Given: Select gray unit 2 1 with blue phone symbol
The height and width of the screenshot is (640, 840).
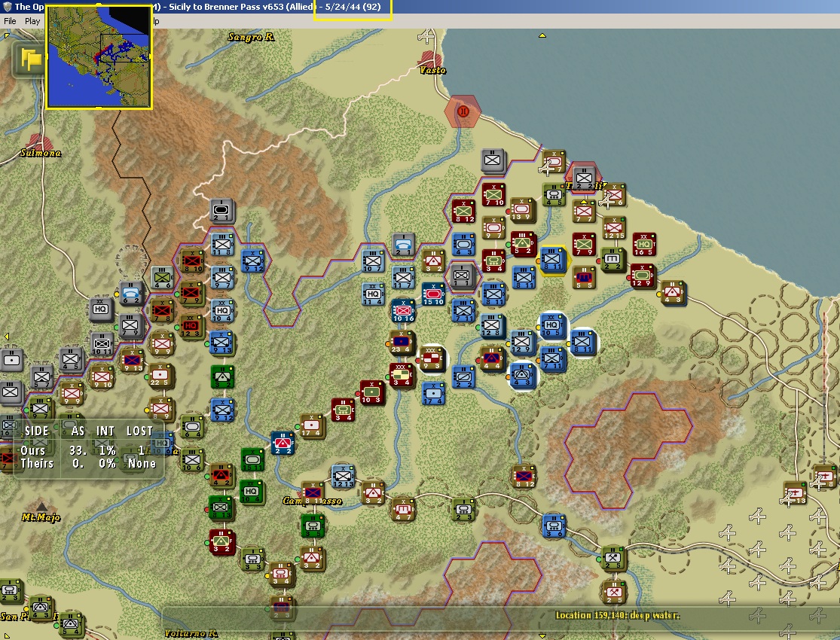Looking at the screenshot, I should pyautogui.click(x=403, y=245).
